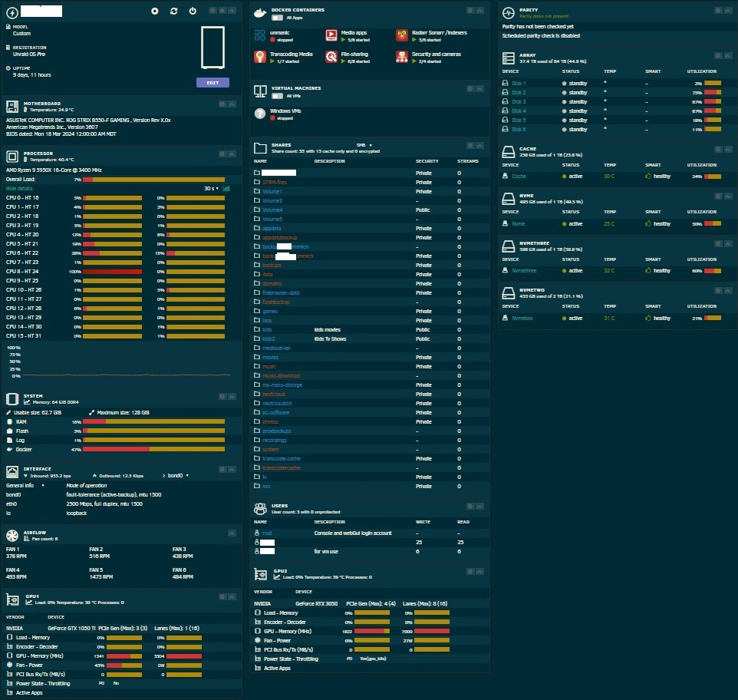Viewport: 738px width, 700px height.
Task: Open the Media apps Docker folder icon
Action: (331, 35)
